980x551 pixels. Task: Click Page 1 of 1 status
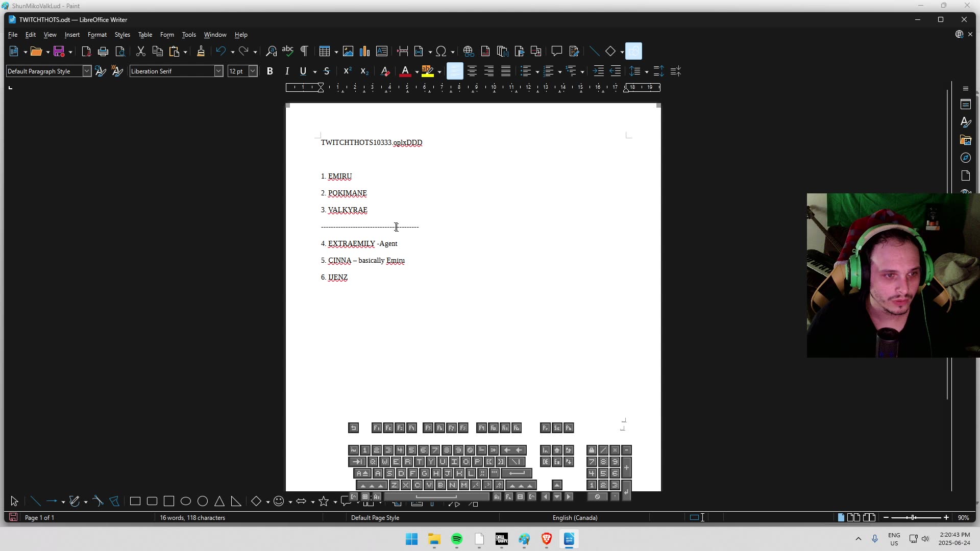39,517
